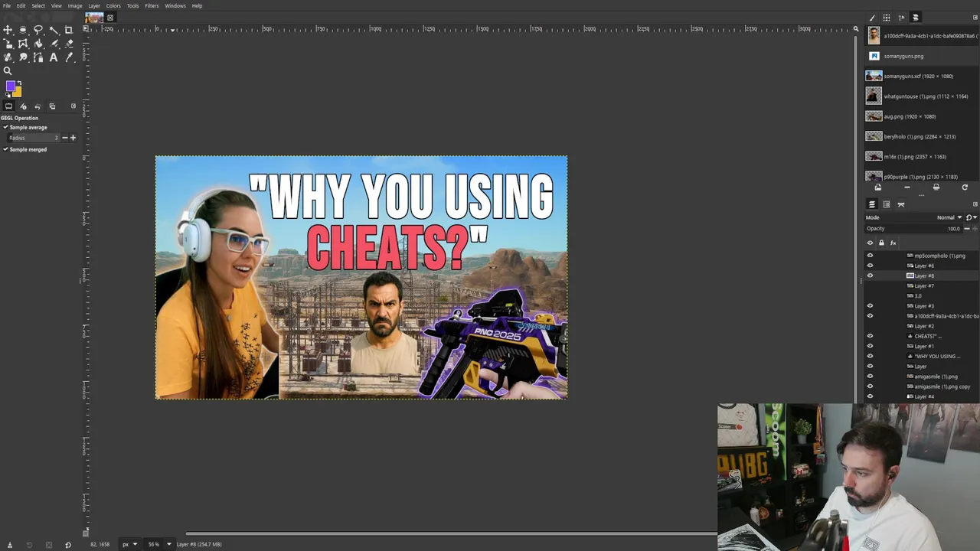This screenshot has width=980, height=551.
Task: Hide Layer #1 with its eye icon
Action: (870, 346)
